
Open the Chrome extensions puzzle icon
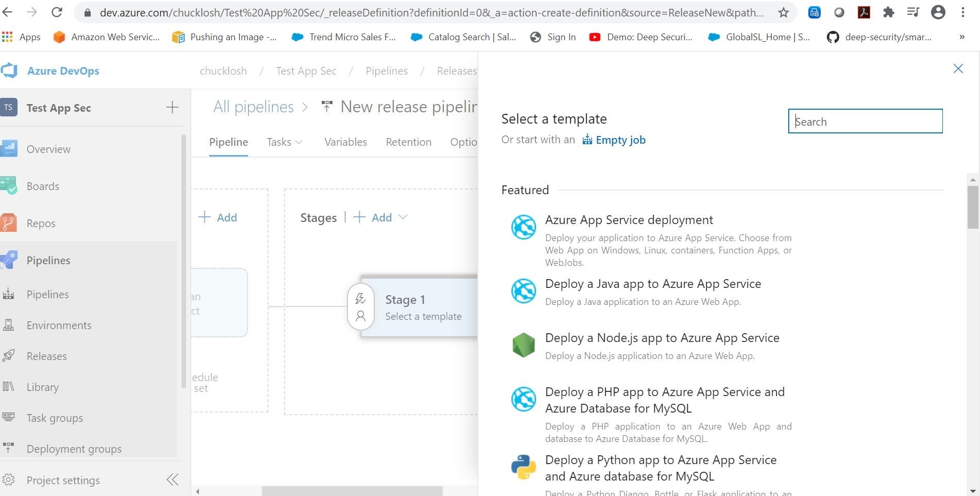[x=888, y=12]
